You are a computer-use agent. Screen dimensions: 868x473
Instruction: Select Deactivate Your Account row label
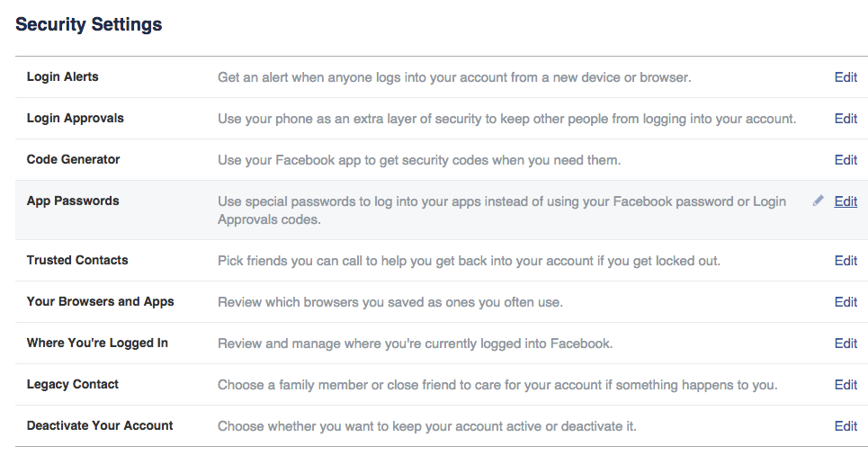(100, 425)
